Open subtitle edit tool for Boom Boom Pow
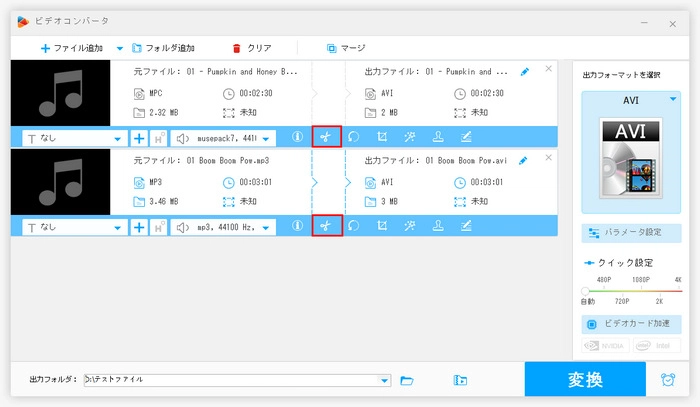 pos(466,226)
